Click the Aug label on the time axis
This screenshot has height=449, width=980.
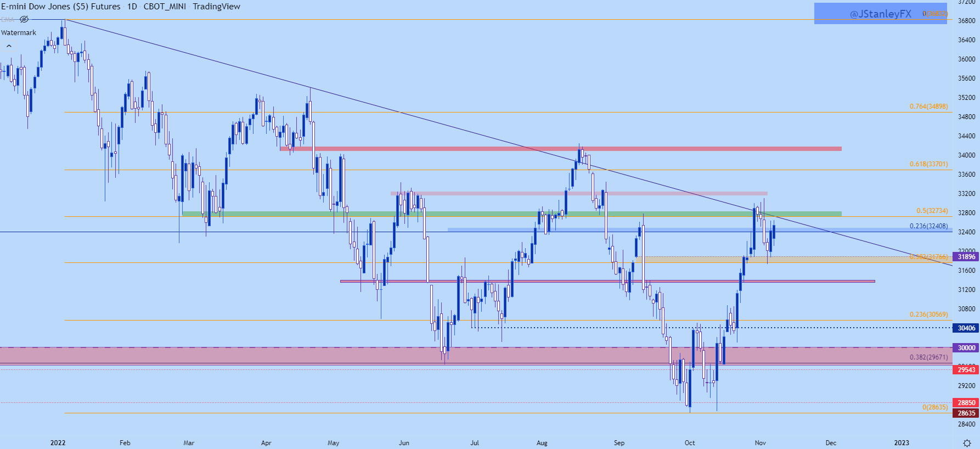tap(542, 443)
